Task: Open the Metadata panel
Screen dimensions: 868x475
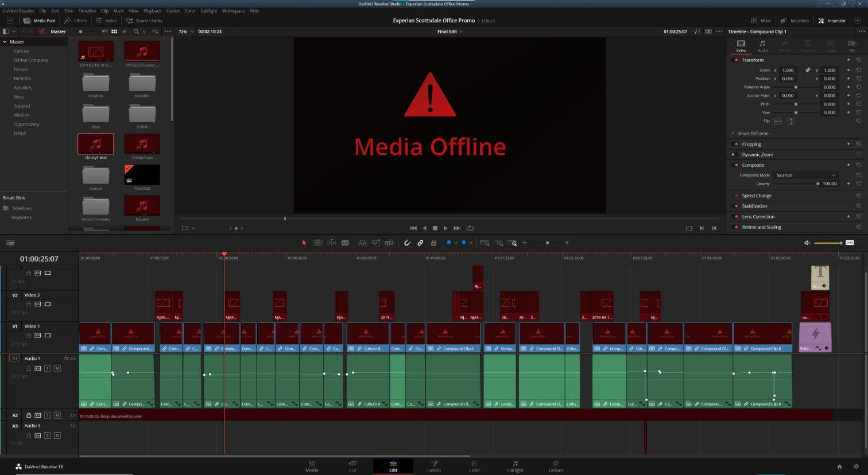Action: 795,21
